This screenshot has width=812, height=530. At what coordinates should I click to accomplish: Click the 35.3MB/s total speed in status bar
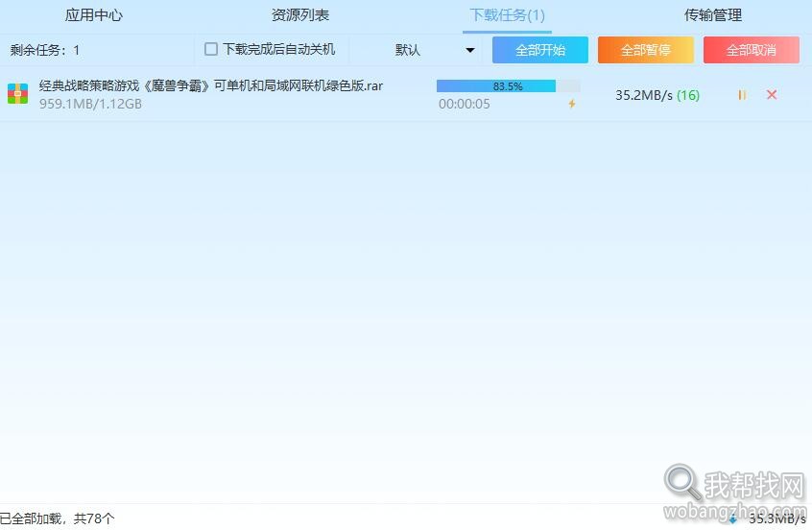click(x=777, y=518)
